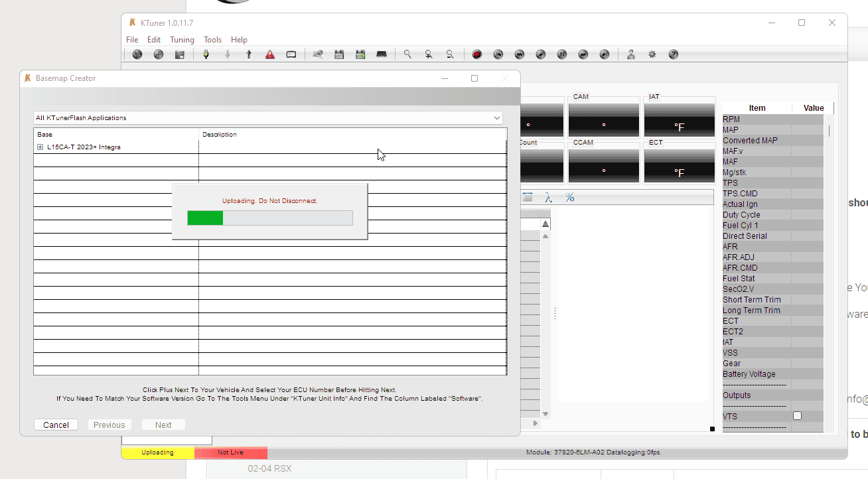The height and width of the screenshot is (479, 868).
Task: Click the percent (%) icon in the datalog panel
Action: point(569,197)
